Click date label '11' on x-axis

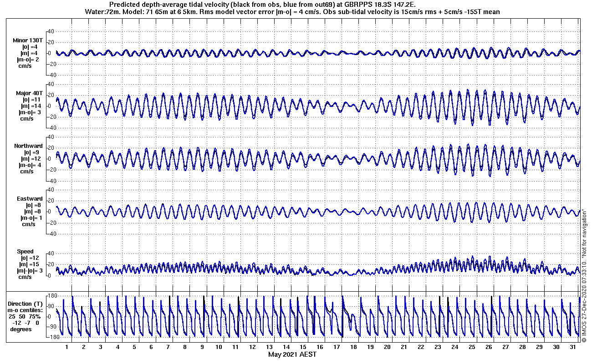(x=235, y=347)
